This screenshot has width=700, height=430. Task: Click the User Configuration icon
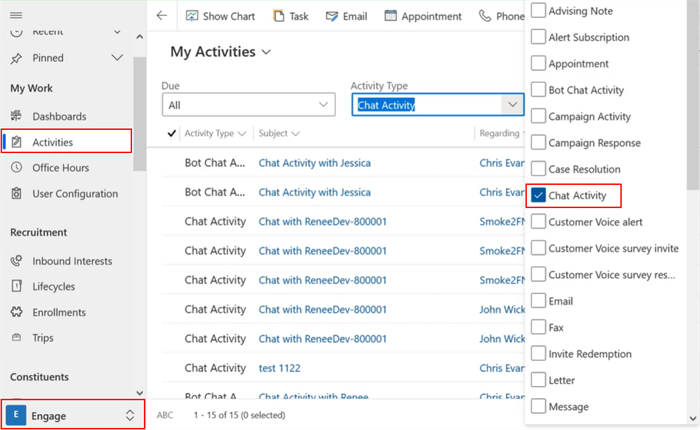click(17, 193)
